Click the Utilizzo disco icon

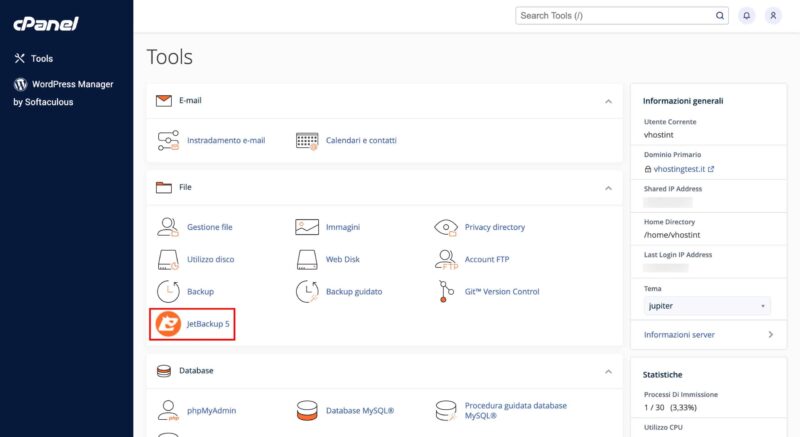[168, 260]
